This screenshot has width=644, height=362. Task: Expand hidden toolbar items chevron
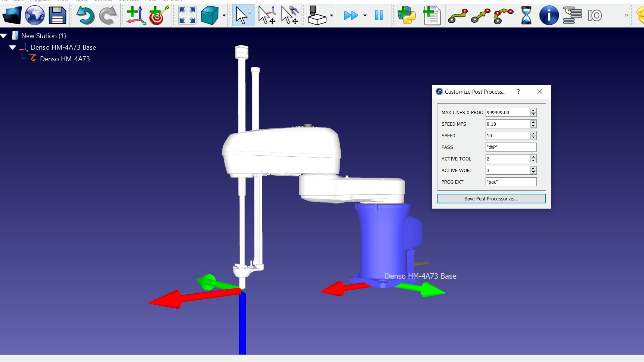coord(626,15)
